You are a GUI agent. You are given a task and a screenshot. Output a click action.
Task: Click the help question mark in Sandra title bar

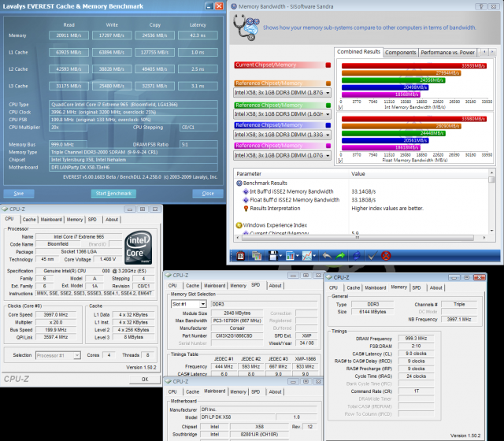(481, 6)
